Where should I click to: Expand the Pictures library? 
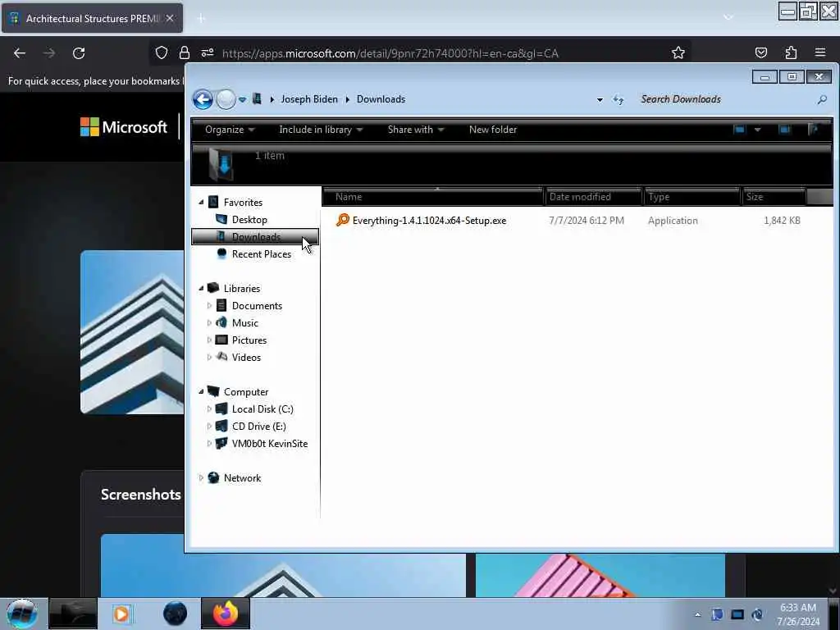tap(209, 340)
